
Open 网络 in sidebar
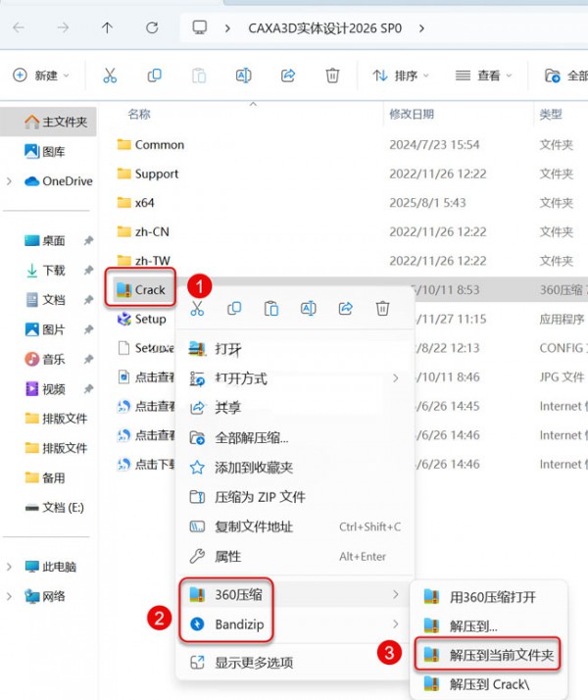click(x=45, y=596)
